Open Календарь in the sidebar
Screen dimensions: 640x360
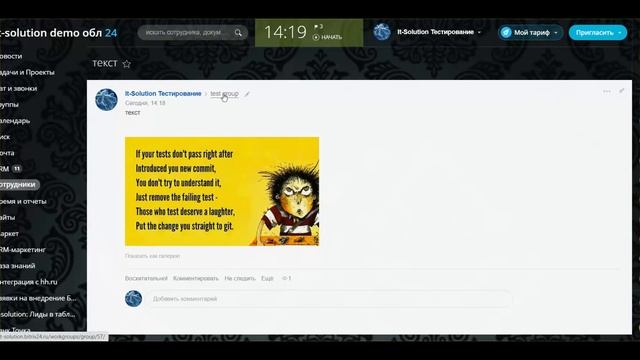click(x=15, y=121)
